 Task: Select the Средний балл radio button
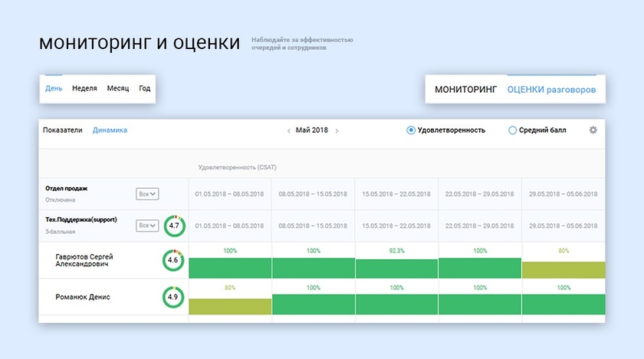click(x=513, y=130)
